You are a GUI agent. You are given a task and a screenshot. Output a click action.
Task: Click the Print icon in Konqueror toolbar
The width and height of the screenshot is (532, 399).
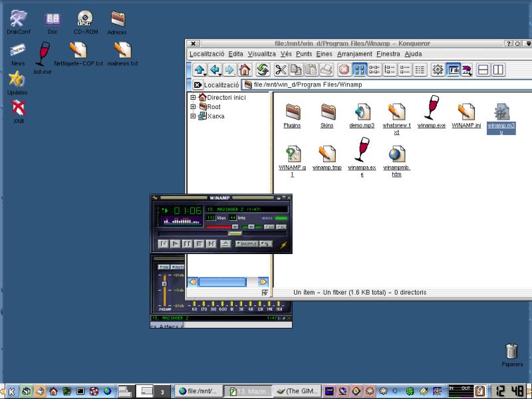pos(326,70)
